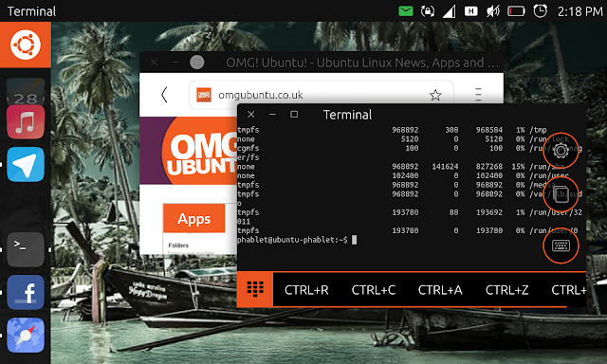The image size is (607, 364).
Task: Go back using the browser back chevron
Action: click(164, 95)
